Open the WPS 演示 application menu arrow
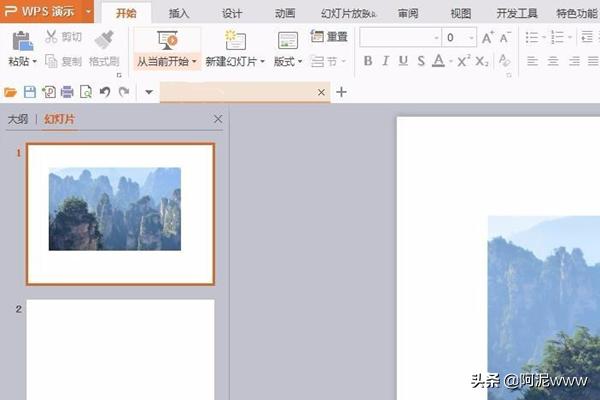The image size is (600, 400). pos(88,11)
